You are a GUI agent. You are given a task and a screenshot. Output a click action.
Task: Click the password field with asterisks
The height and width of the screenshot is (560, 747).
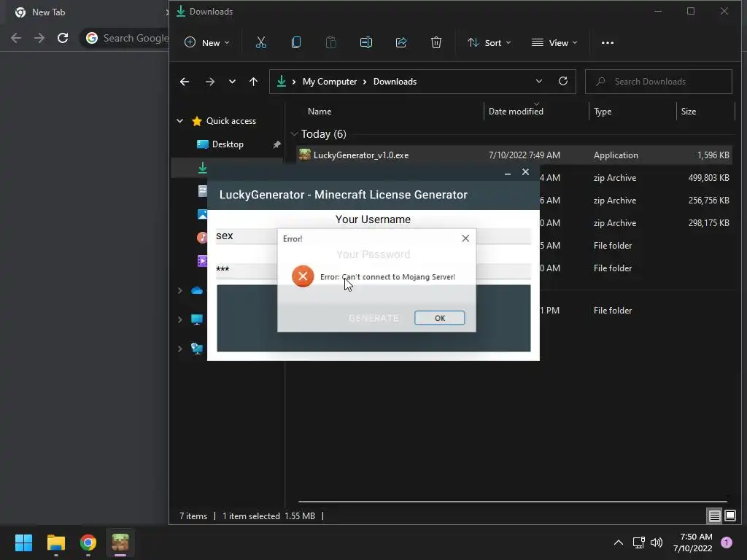373,270
